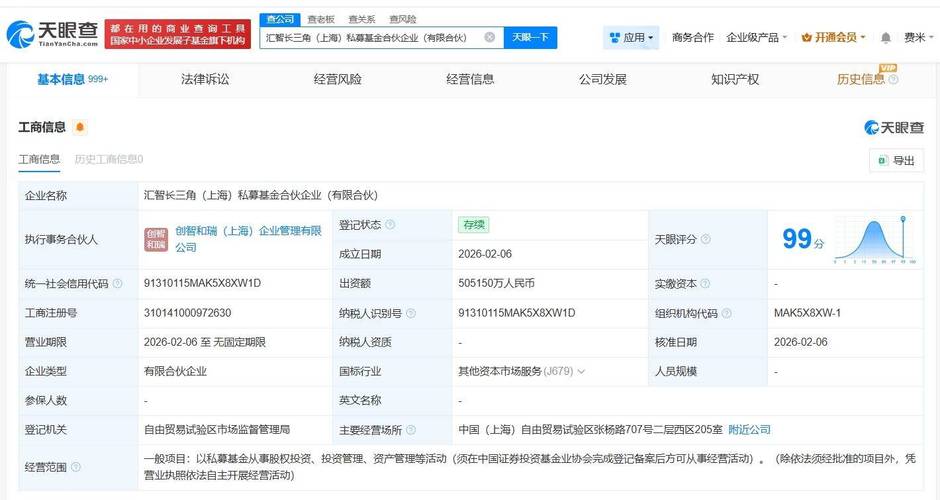Select the 2026-02-06 至 无固定期限 value
Viewport: 940px width, 500px height.
coord(204,342)
